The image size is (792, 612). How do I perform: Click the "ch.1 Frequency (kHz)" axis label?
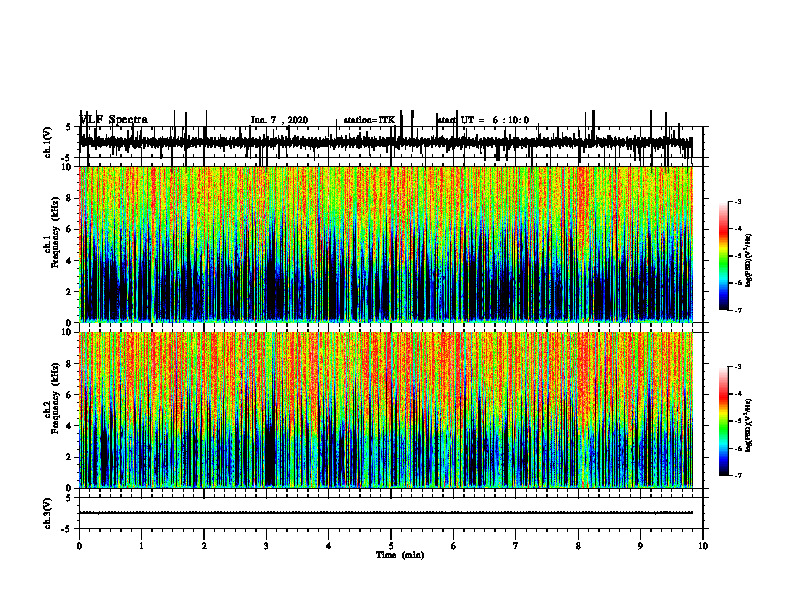point(52,244)
